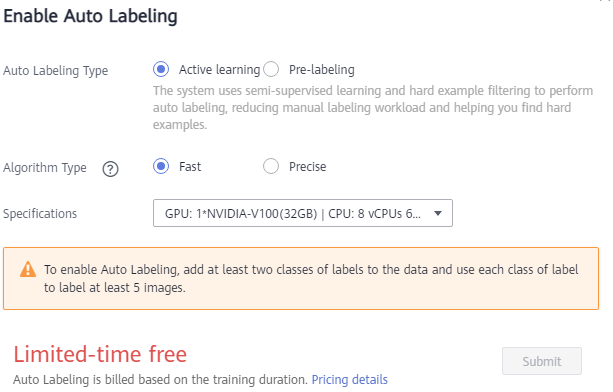
Task: Open the Algorithm Type help question-mark icon
Action: (110, 169)
